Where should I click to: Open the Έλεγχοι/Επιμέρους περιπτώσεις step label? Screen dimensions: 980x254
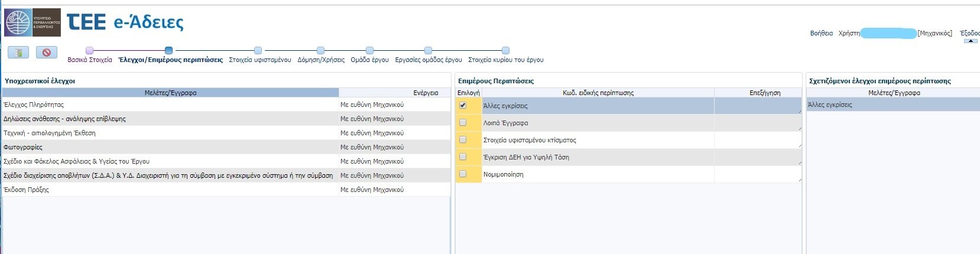coord(170,60)
